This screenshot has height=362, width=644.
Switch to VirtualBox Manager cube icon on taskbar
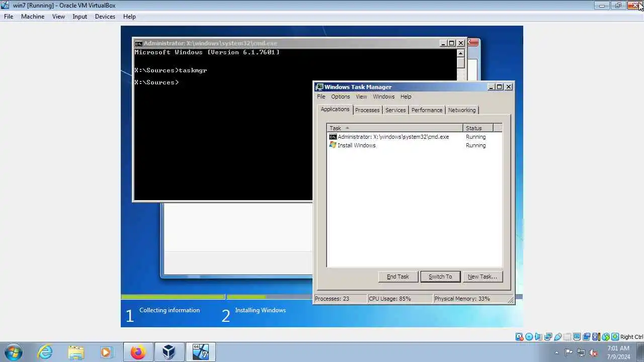pos(169,352)
